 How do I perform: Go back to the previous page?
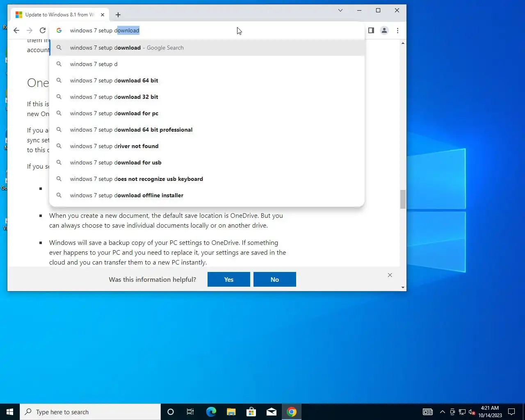pyautogui.click(x=16, y=30)
